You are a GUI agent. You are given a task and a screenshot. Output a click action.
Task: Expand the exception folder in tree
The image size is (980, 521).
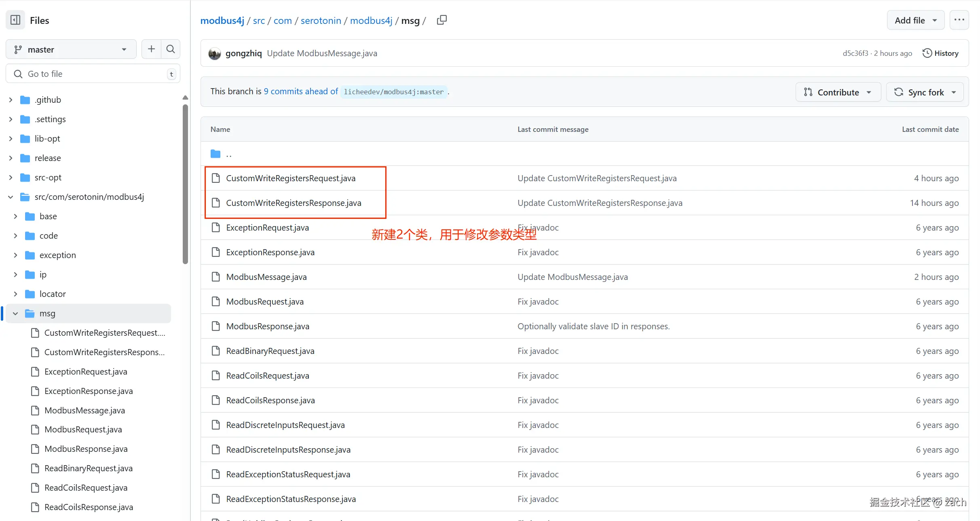[15, 255]
